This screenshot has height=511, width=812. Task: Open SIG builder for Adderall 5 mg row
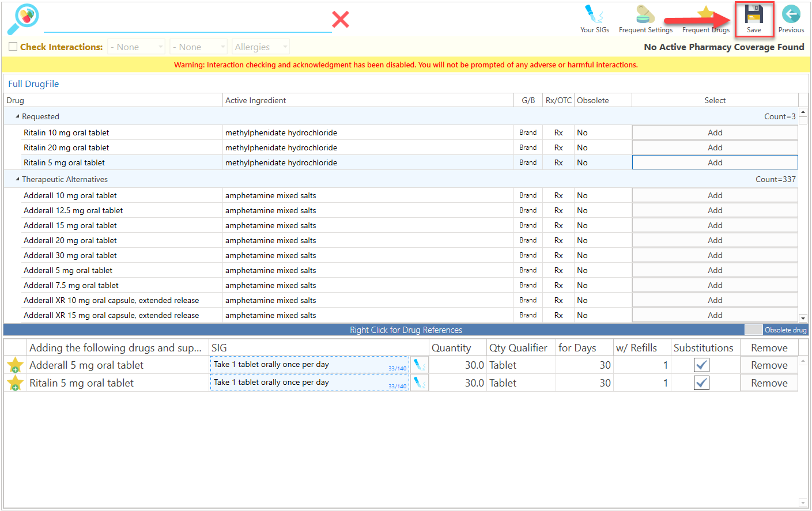pos(420,365)
